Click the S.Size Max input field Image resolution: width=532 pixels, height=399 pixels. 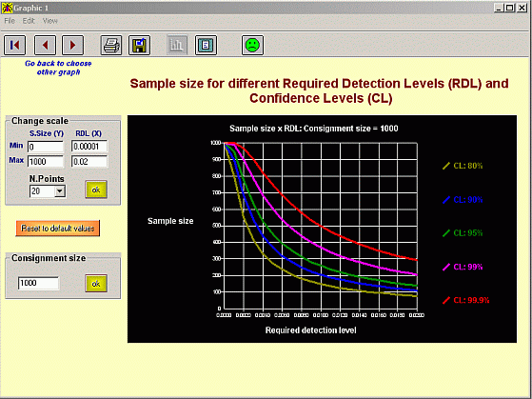(46, 161)
